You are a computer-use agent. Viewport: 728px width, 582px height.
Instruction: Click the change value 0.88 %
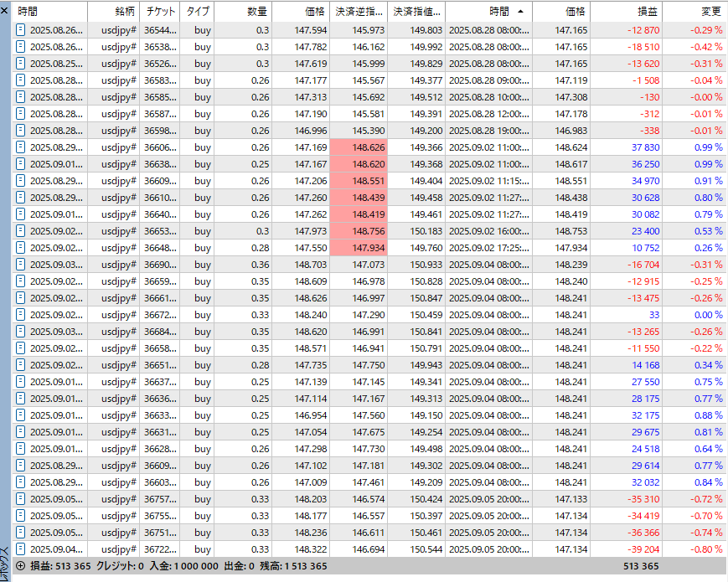[709, 415]
